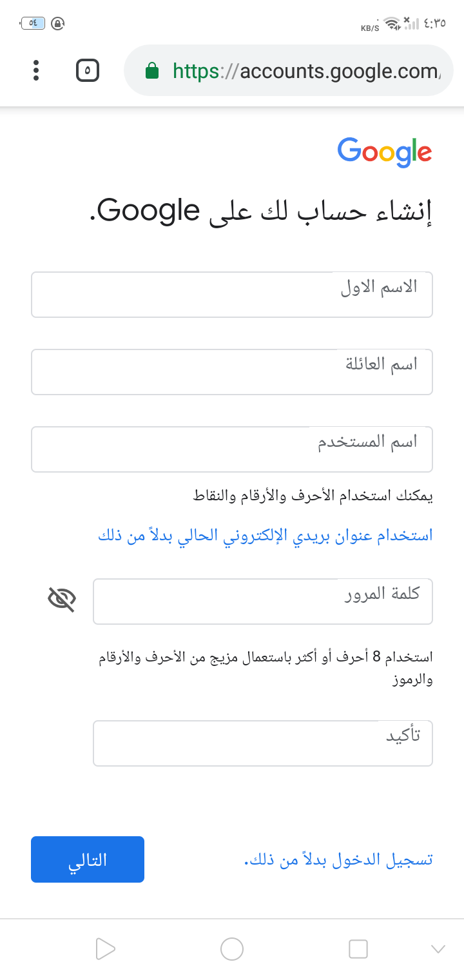Tap the Google logo
464x980 pixels.
(384, 153)
